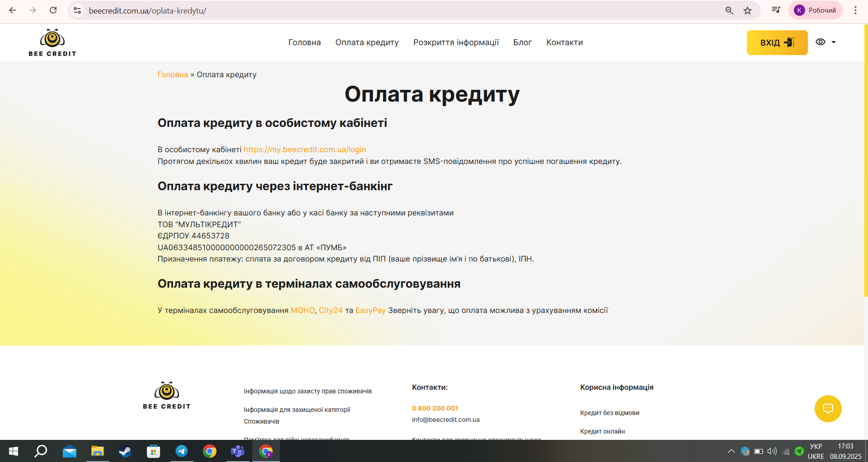Viewport: 868px width, 462px height.
Task: Open Microsoft Teams from taskbar
Action: (238, 451)
